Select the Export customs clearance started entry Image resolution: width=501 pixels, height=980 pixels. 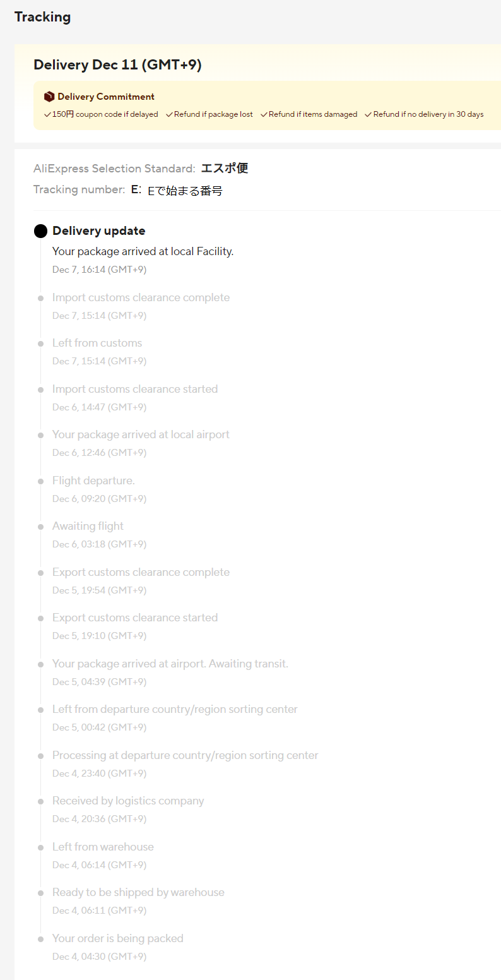click(135, 618)
